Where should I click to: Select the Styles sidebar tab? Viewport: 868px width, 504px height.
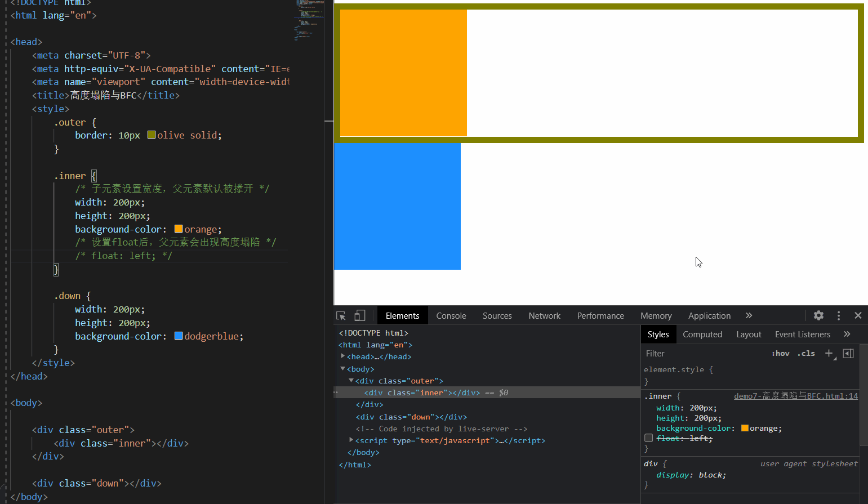pyautogui.click(x=658, y=334)
